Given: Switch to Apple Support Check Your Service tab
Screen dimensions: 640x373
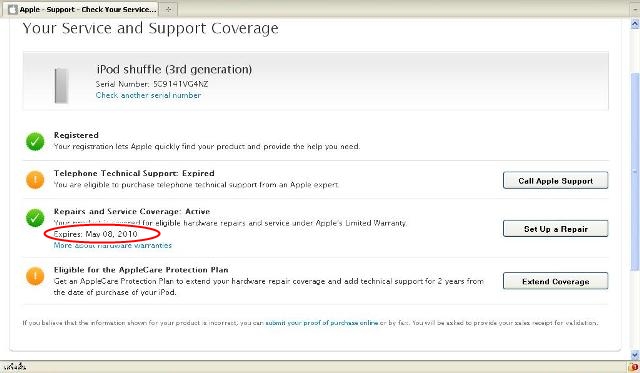Looking at the screenshot, I should point(81,9).
